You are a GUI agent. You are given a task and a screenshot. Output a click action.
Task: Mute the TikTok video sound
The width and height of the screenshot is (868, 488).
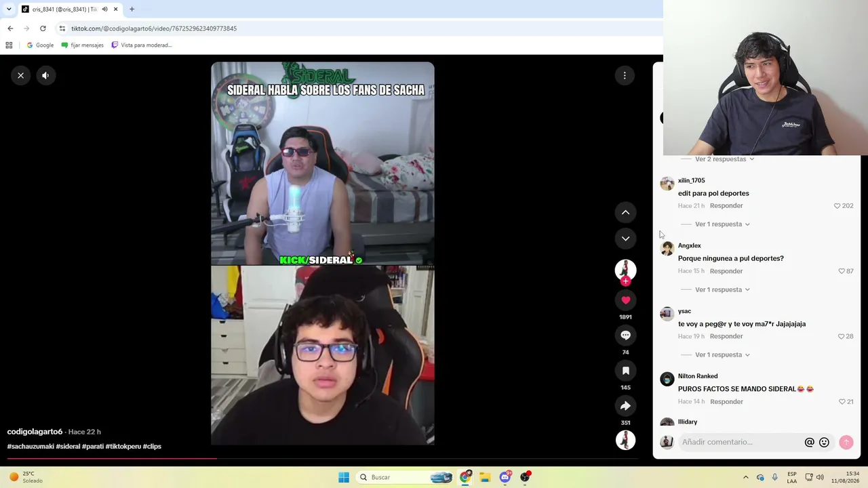point(45,75)
